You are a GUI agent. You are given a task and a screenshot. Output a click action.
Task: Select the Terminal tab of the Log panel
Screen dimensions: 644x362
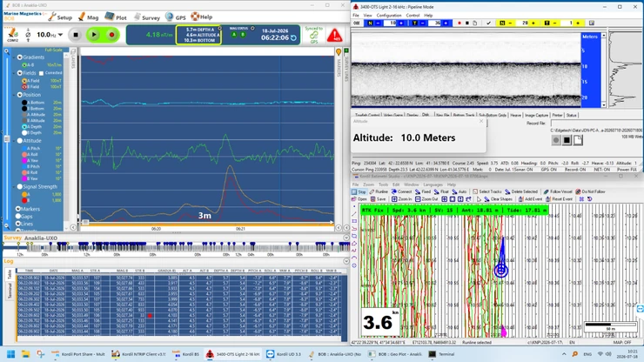coord(10,291)
